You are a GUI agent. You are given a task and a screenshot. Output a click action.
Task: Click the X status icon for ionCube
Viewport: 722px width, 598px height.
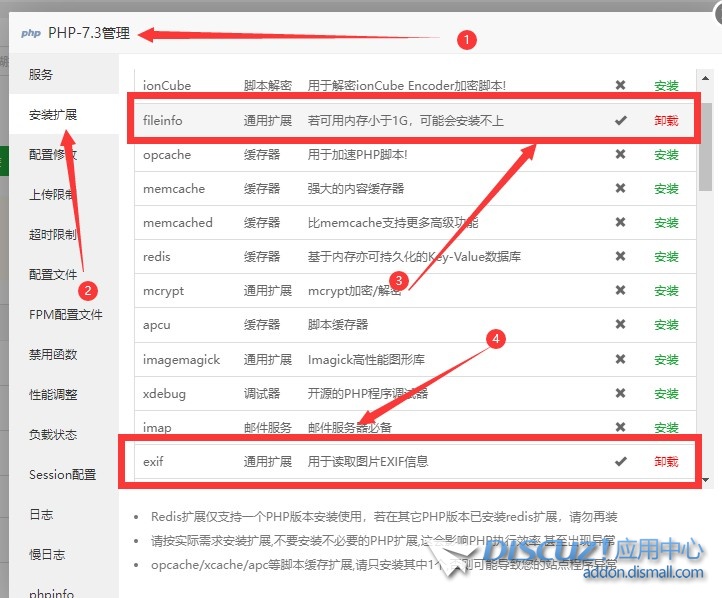[x=620, y=86]
